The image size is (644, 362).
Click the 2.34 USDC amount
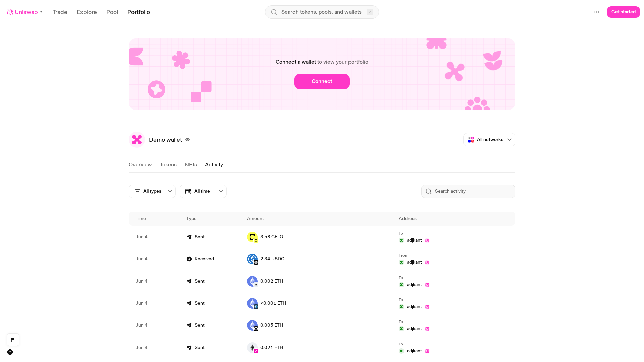(272, 259)
